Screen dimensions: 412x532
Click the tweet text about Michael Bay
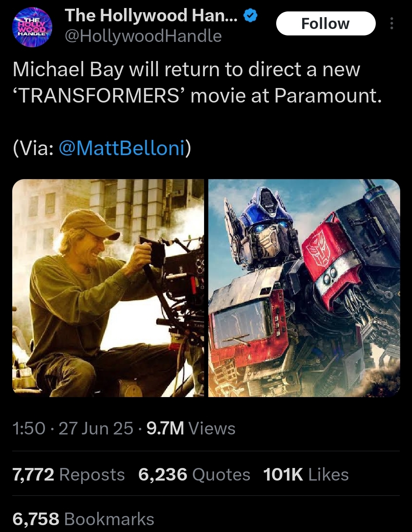tap(197, 82)
